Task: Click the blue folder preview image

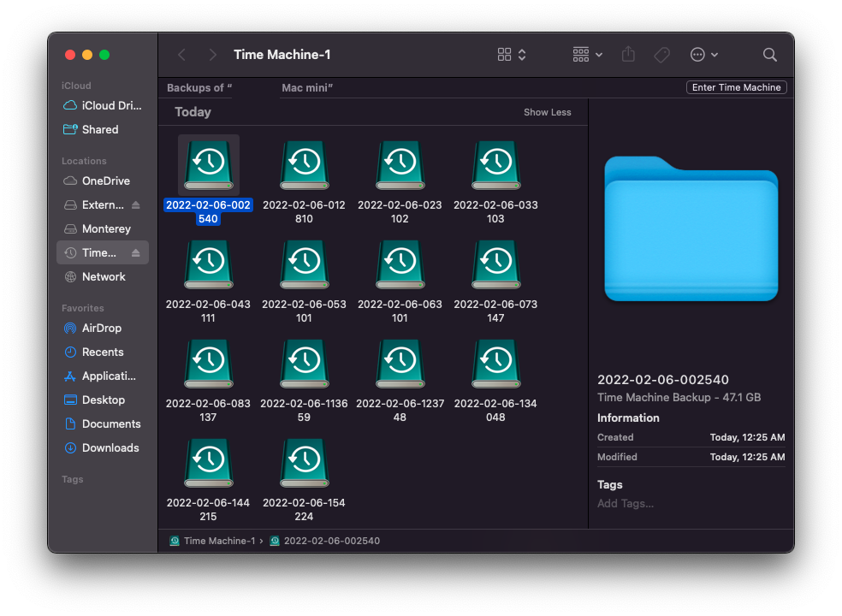Action: point(691,228)
